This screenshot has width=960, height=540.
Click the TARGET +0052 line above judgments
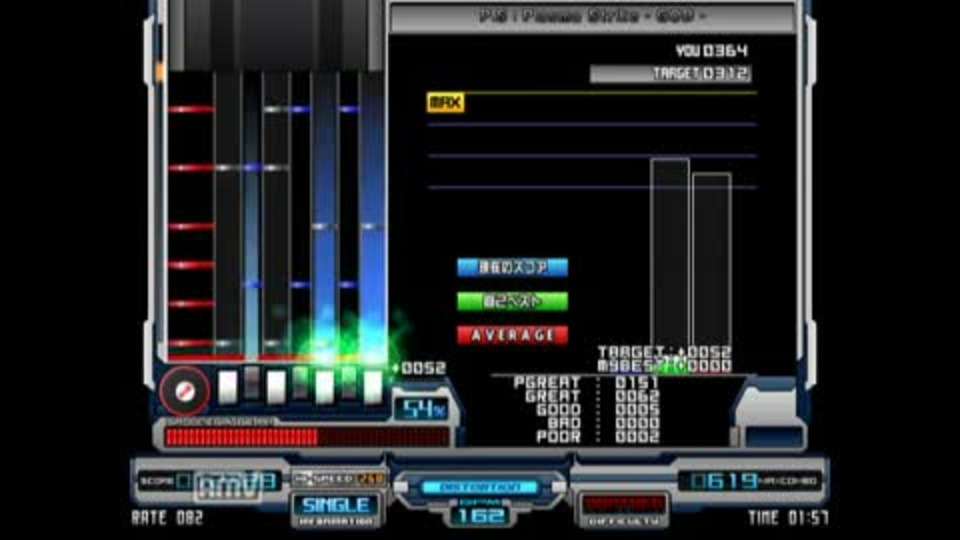tap(664, 352)
